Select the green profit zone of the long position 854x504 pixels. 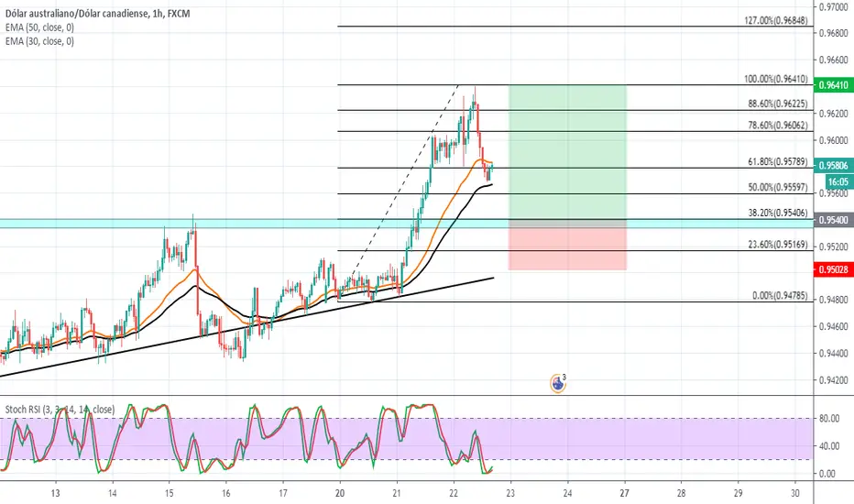pyautogui.click(x=567, y=152)
